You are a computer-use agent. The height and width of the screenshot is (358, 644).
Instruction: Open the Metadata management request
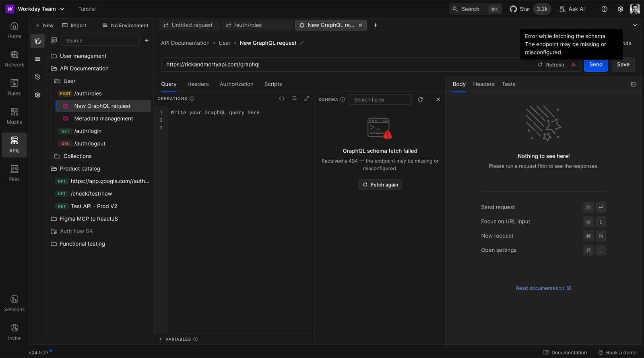[103, 119]
